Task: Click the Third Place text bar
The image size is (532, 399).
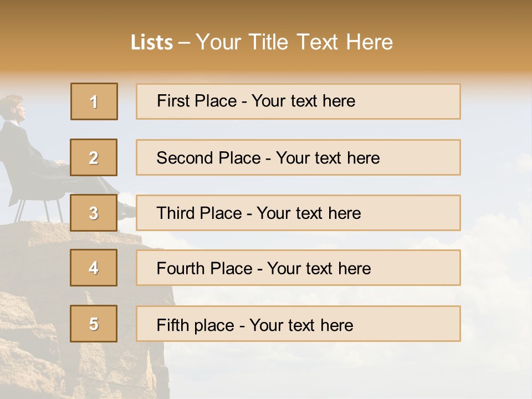Action: tap(298, 213)
